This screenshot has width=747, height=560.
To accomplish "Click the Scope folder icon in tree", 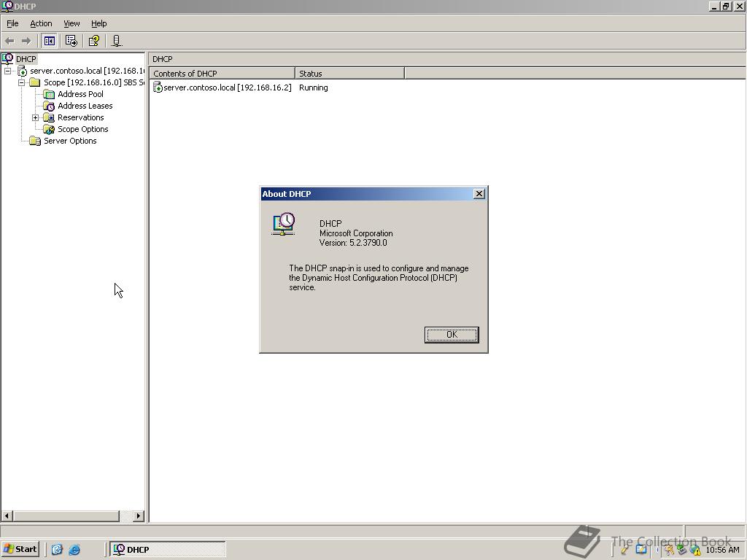I will [35, 82].
